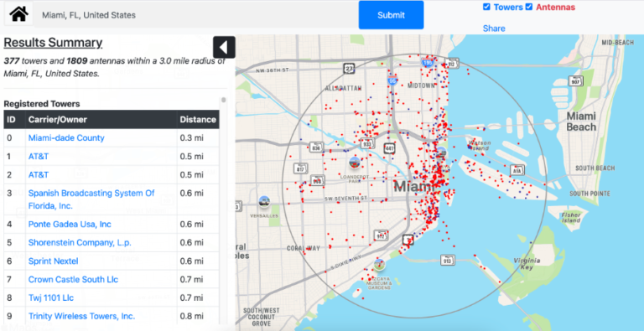
Task: Click the Results Summary heading
Action: coord(53,43)
